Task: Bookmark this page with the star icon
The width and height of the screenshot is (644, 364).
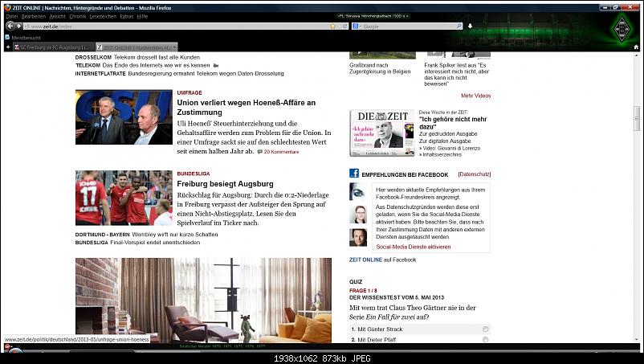Action: pyautogui.click(x=332, y=27)
